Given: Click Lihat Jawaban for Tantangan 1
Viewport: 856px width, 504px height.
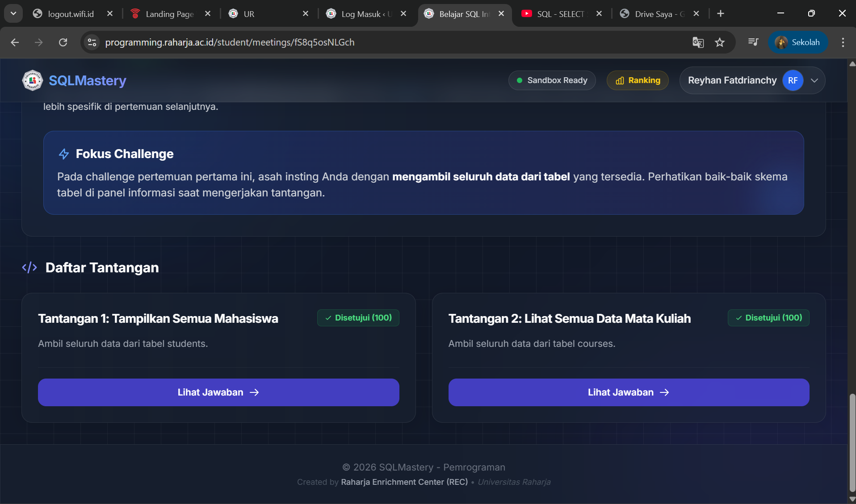Looking at the screenshot, I should pos(218,392).
